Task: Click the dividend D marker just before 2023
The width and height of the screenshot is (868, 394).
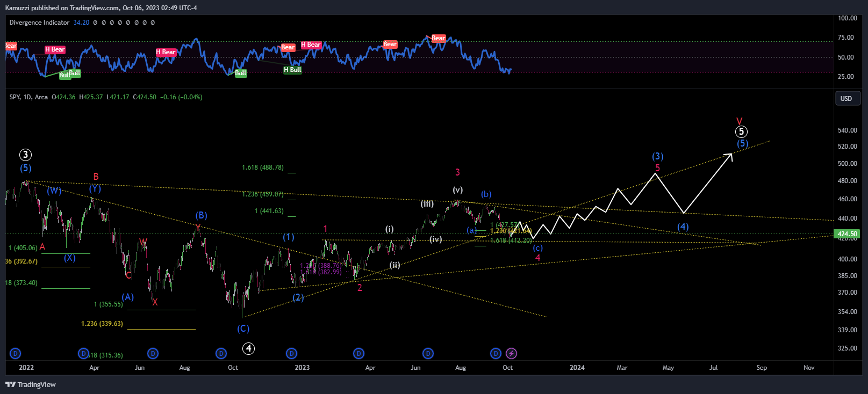Action: click(291, 353)
